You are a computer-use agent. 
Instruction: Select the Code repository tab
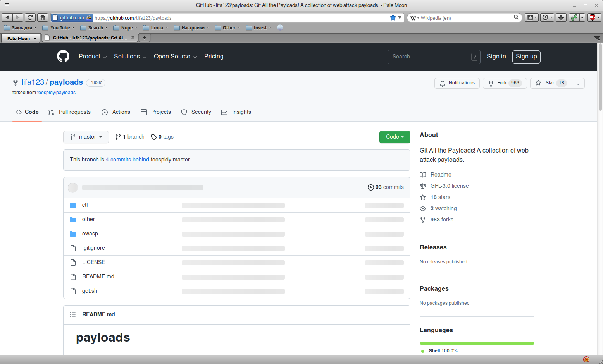pos(27,112)
